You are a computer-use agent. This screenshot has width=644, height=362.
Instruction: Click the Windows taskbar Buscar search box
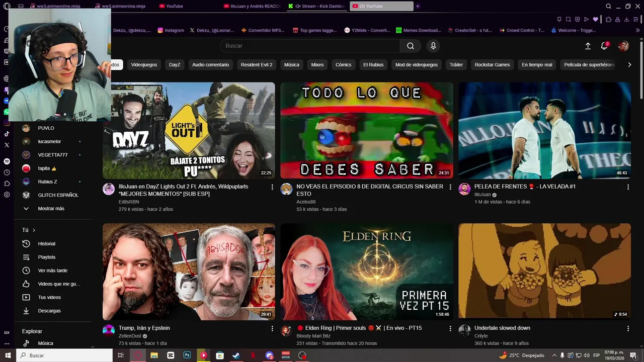pos(64,355)
